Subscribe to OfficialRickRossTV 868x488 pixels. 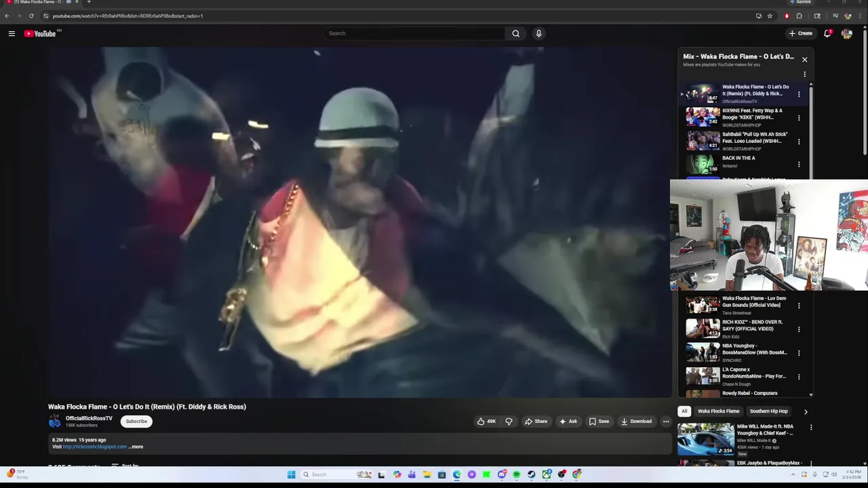point(136,422)
